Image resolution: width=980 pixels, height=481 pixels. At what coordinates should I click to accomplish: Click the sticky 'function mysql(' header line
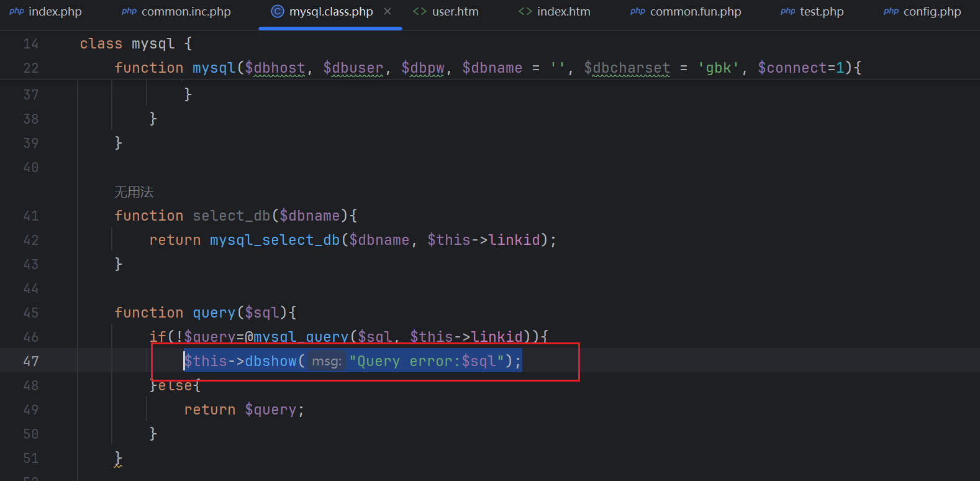click(x=488, y=68)
